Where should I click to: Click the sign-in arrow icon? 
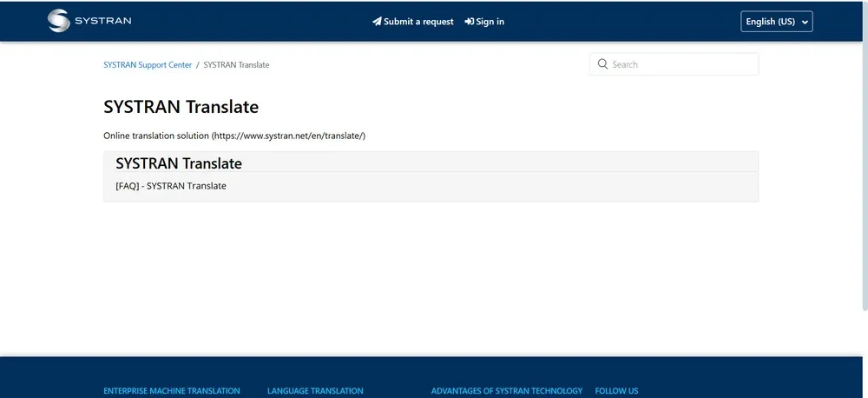[x=469, y=22]
